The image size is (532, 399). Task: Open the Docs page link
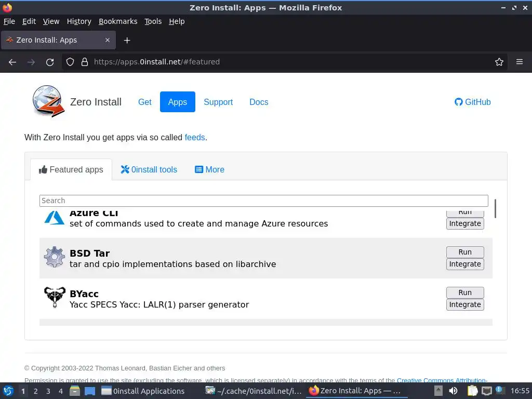259,102
